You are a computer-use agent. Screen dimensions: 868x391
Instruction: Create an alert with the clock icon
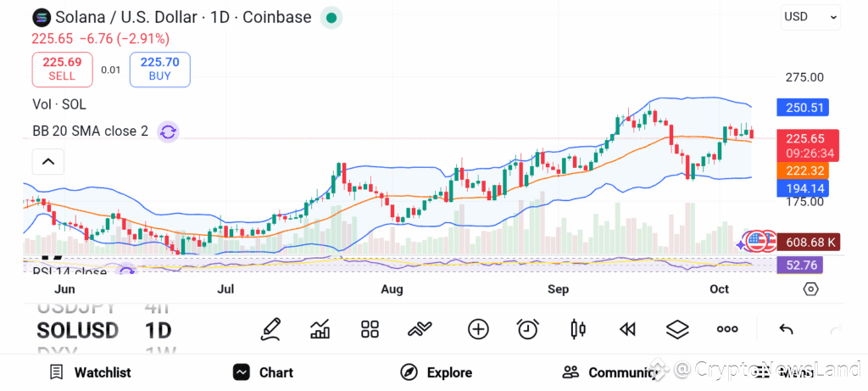528,329
